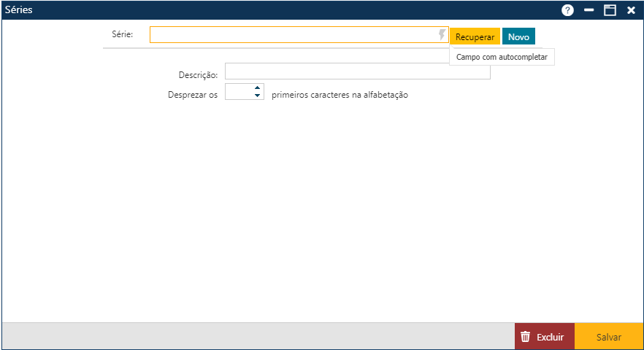This screenshot has height=350, width=644.
Task: Save the series with Salvar
Action: tap(609, 337)
